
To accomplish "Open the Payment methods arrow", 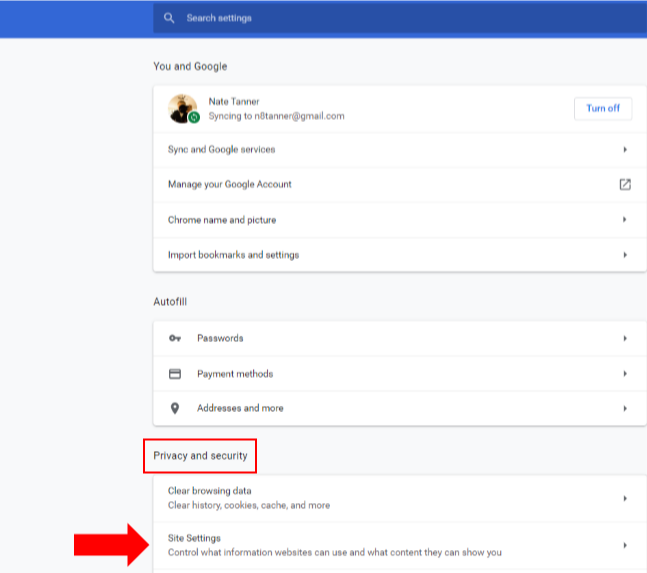I will 625,374.
